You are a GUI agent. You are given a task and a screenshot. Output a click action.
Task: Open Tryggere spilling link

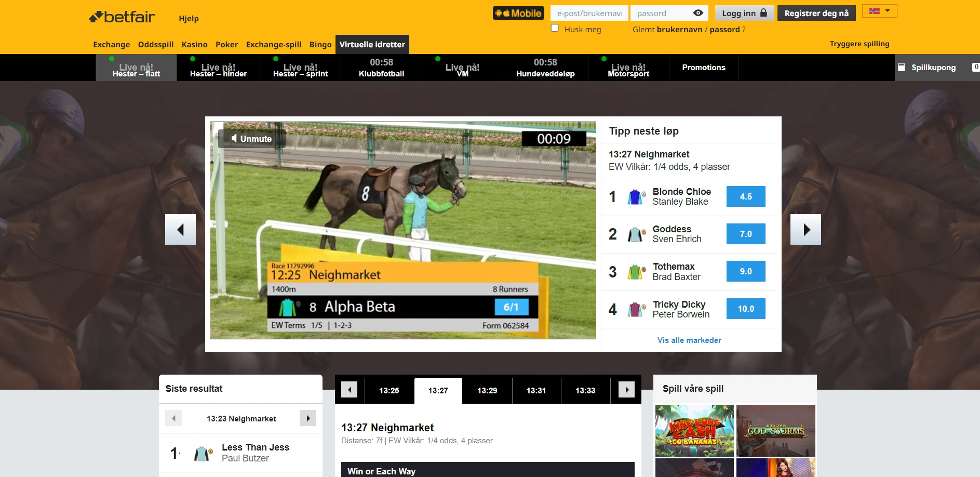[x=860, y=44]
